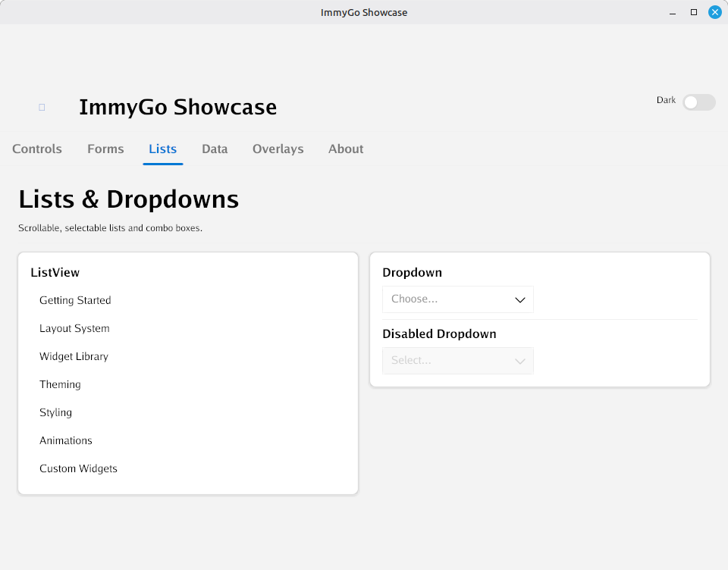View the About tab
The width and height of the screenshot is (728, 570).
pyautogui.click(x=345, y=149)
